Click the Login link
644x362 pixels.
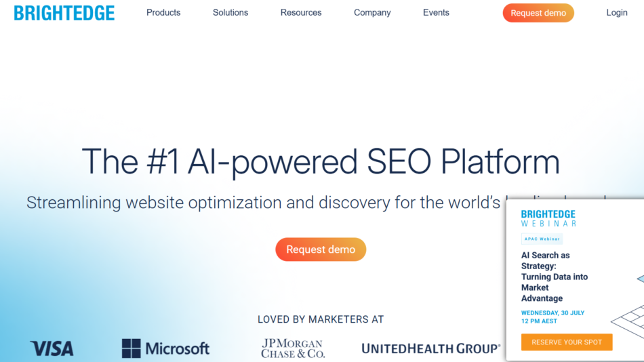[617, 13]
